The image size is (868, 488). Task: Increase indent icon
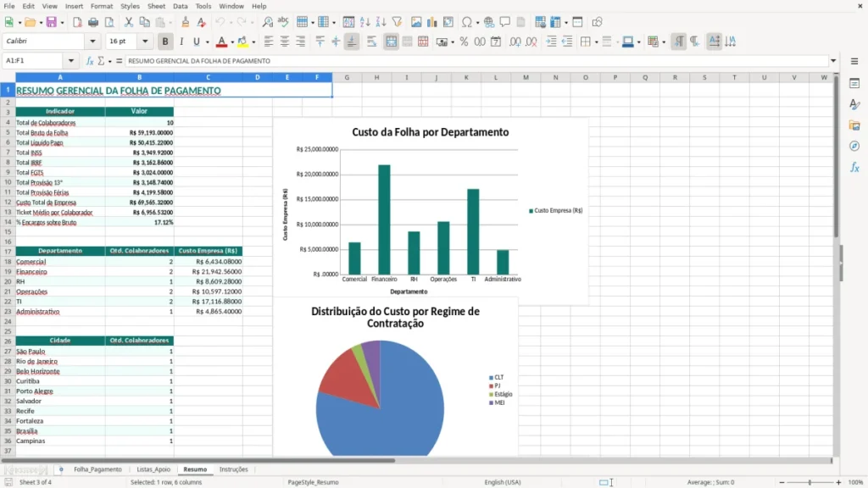(x=551, y=42)
